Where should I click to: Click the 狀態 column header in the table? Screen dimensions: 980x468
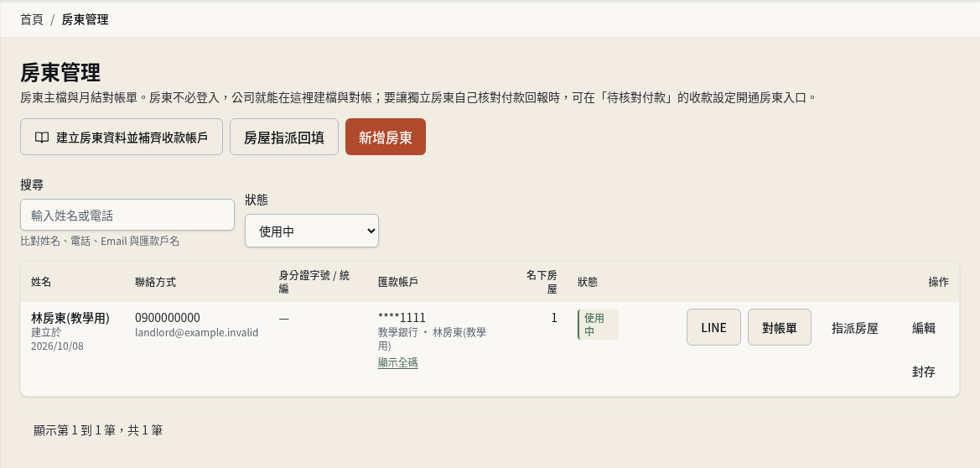coord(588,282)
